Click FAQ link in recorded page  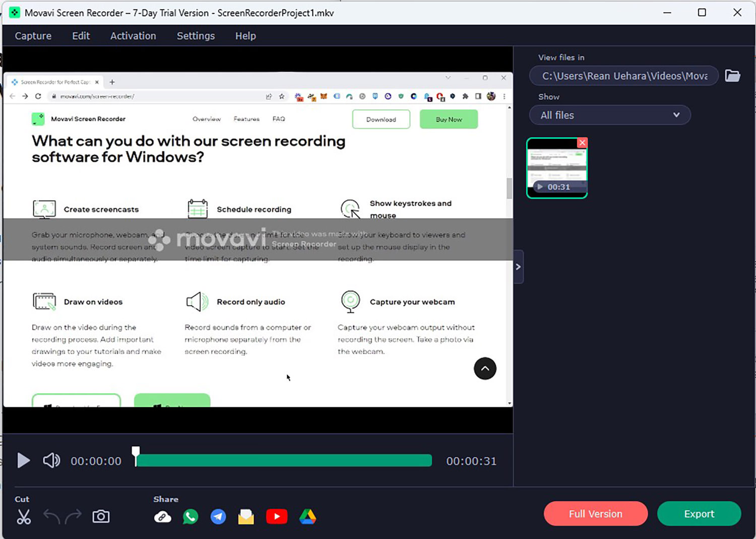pos(279,119)
